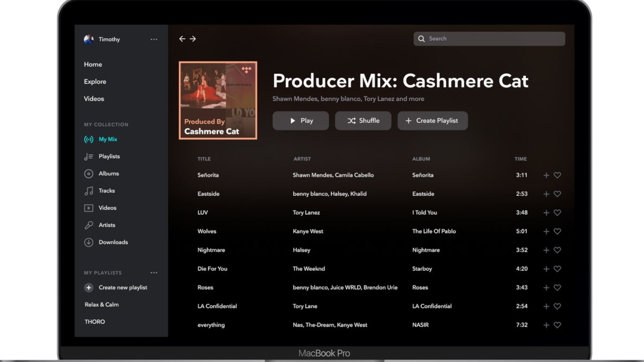
Task: Click artist Shawn Mendes, Camila Cabello
Action: point(333,175)
